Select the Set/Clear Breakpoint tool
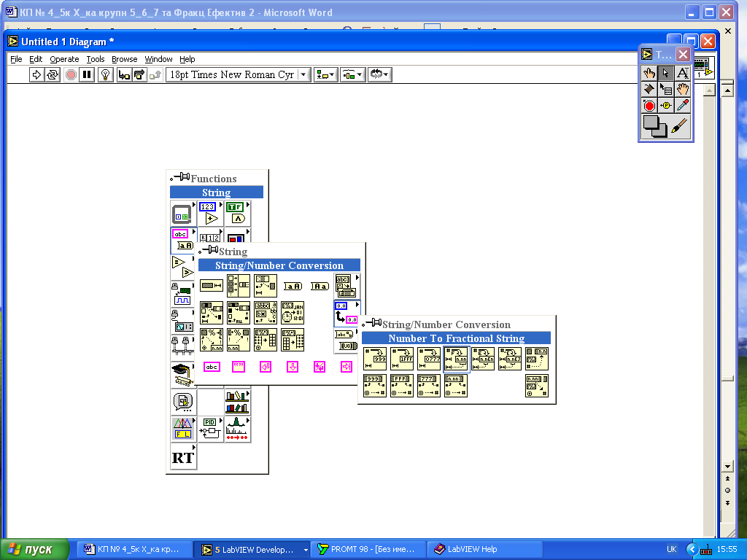This screenshot has height=560, width=747. (x=649, y=105)
